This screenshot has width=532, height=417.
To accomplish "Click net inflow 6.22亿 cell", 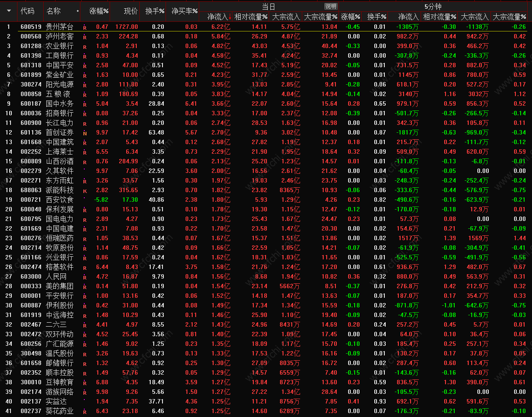I will (x=221, y=27).
